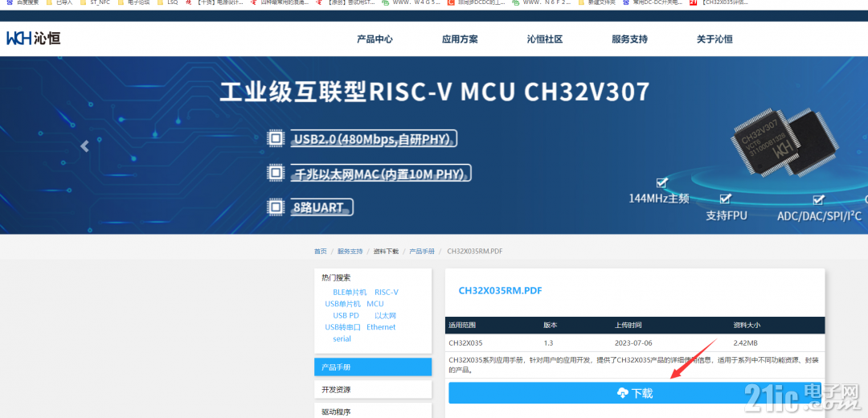Viewport: 868px width, 418px height.
Task: Click the WCH 沁恒 logo
Action: pyautogui.click(x=33, y=39)
